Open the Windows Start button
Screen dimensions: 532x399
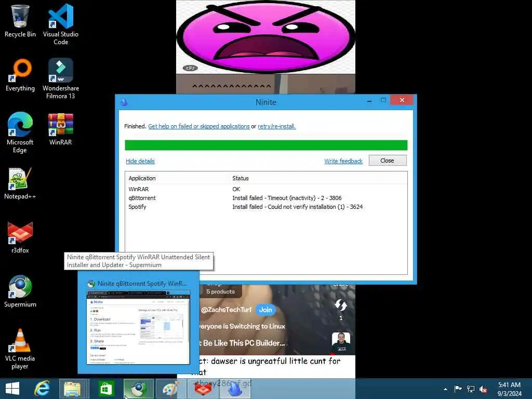click(x=12, y=389)
